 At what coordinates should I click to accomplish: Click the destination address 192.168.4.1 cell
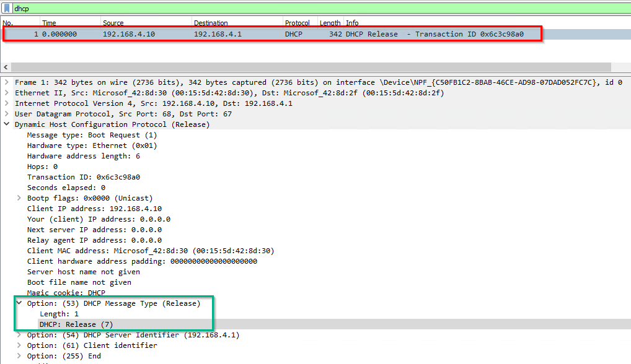pyautogui.click(x=218, y=34)
